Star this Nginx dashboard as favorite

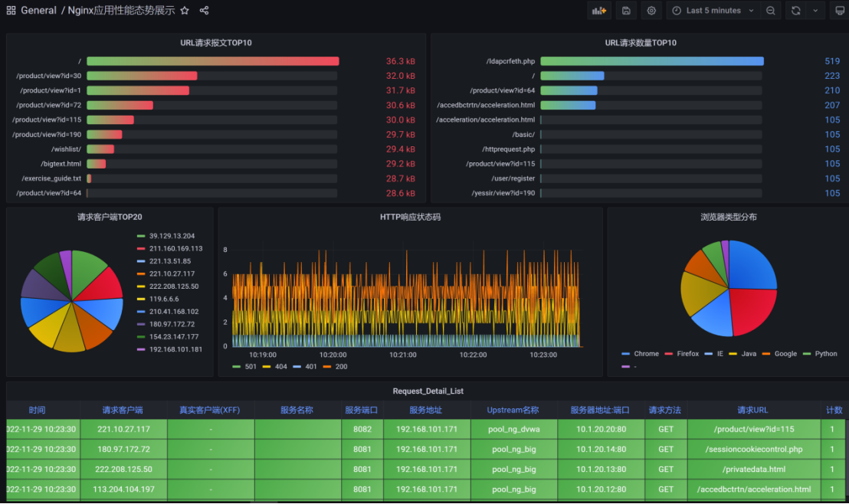point(185,10)
